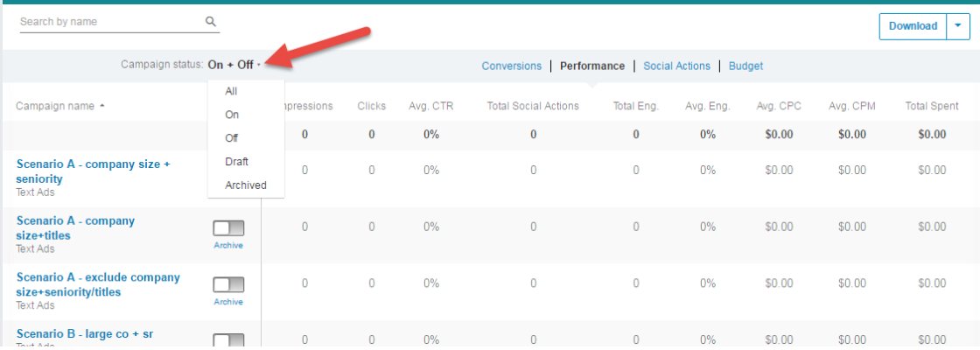Sort by the Total Spent column header
Viewport: 980px width, 350px height.
point(931,107)
